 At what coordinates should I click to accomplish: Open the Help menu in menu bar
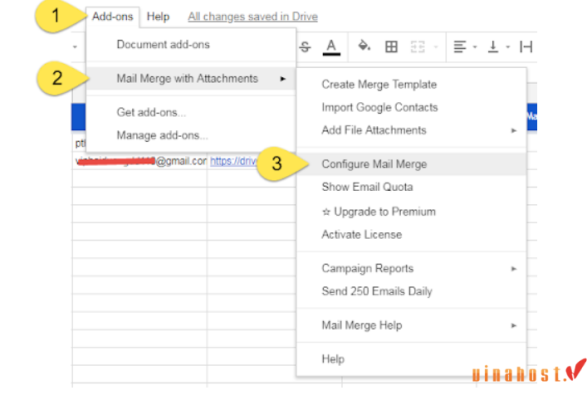click(158, 16)
